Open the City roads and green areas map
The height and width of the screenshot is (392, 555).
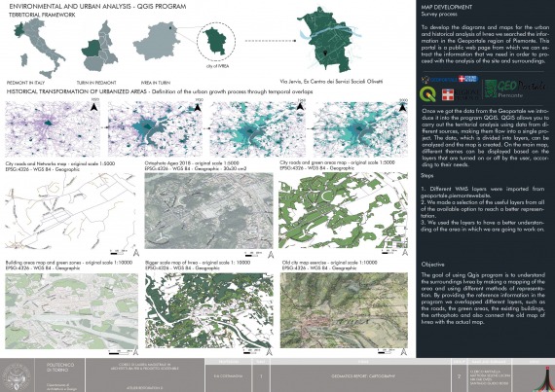point(344,210)
